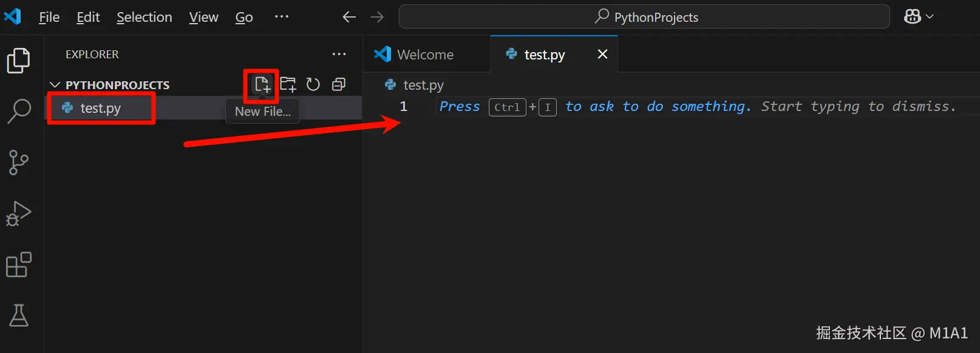Open the Testing flask view
The width and height of the screenshot is (980, 353).
[18, 315]
